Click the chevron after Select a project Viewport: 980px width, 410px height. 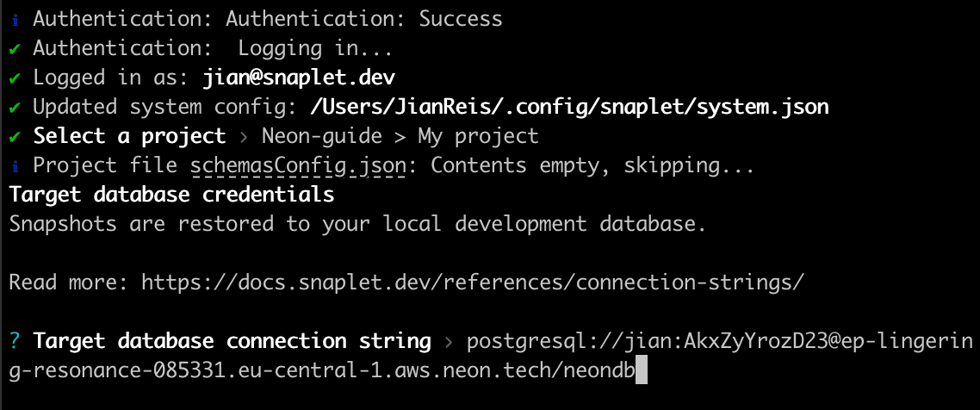pyautogui.click(x=244, y=136)
